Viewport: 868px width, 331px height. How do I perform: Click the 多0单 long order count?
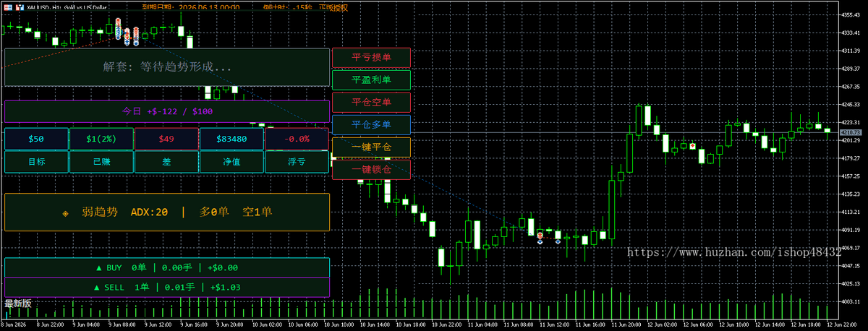(215, 212)
